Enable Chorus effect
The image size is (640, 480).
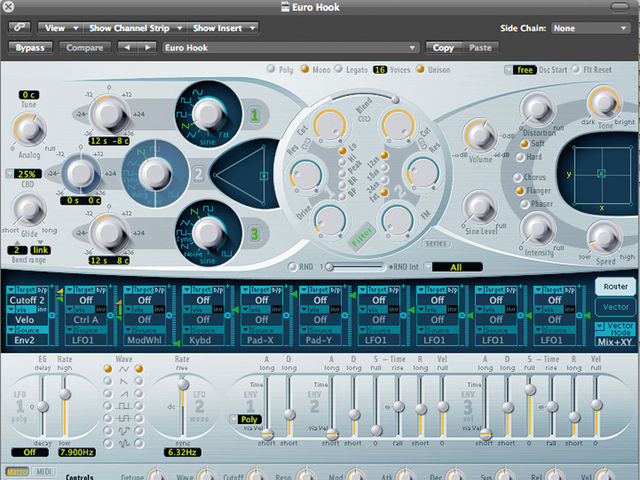517,177
